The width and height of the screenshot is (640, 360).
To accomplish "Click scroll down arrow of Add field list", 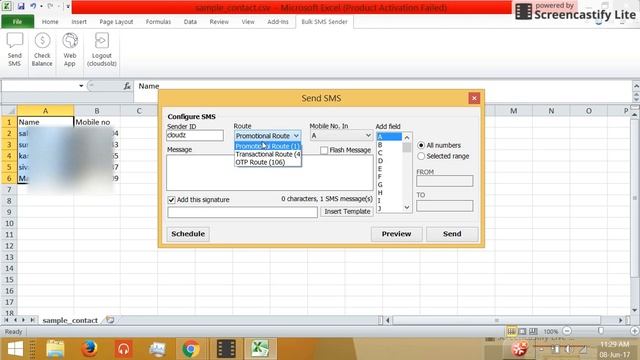I will pyautogui.click(x=407, y=208).
